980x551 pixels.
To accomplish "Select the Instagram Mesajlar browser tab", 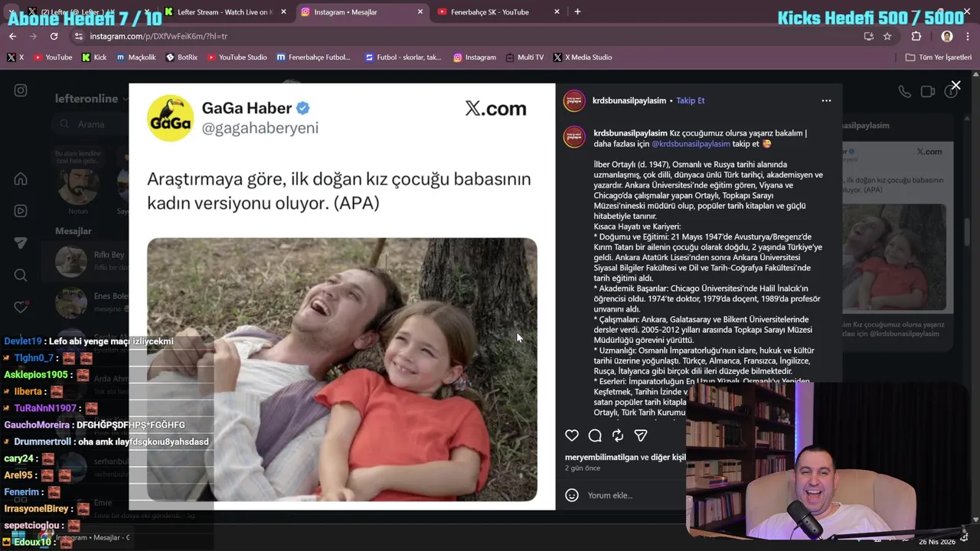I will coord(361,12).
